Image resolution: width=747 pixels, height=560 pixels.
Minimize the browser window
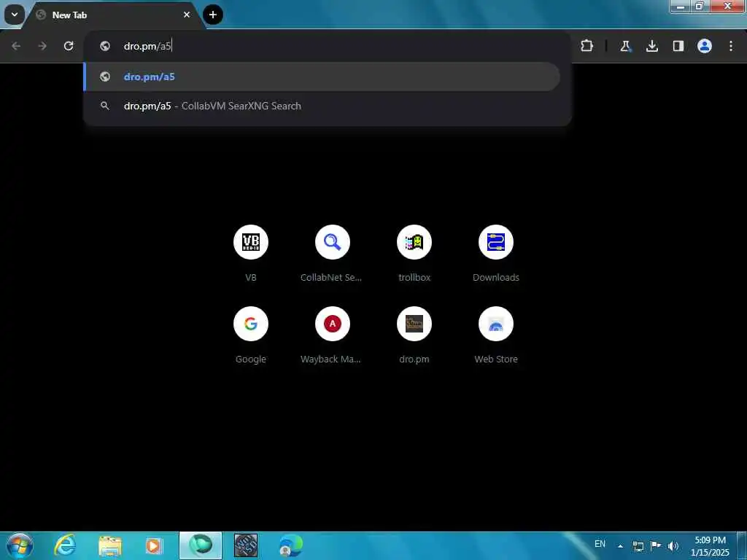pyautogui.click(x=681, y=6)
